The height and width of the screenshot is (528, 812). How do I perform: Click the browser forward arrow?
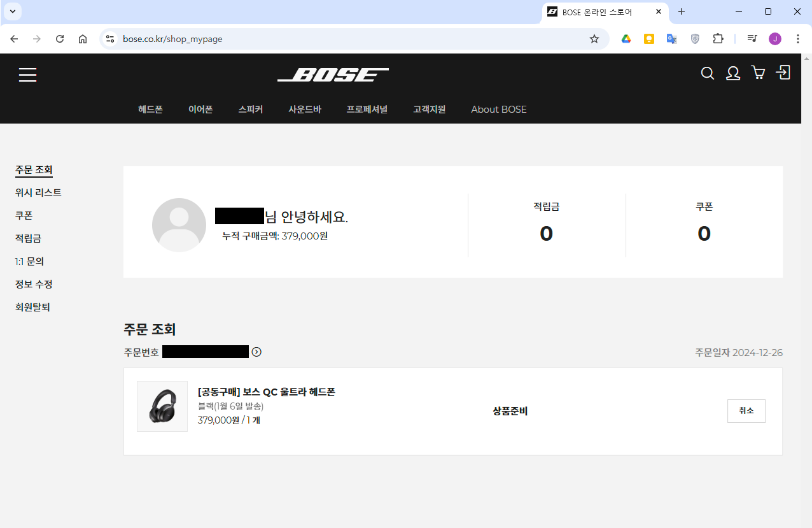(37, 39)
